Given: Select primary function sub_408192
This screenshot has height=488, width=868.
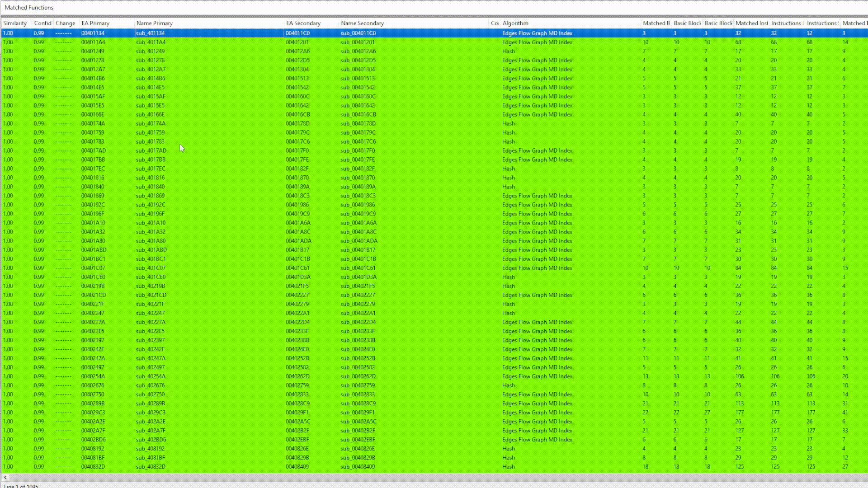Looking at the screenshot, I should tap(150, 449).
